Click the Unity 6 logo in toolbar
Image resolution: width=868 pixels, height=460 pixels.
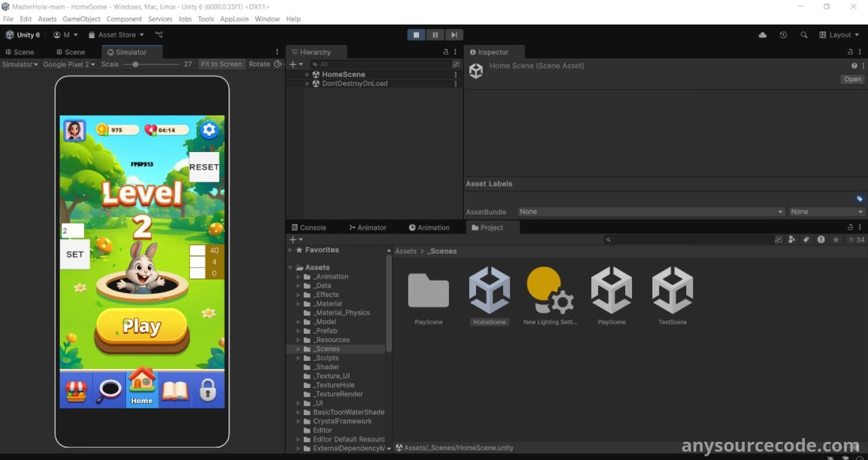point(9,35)
